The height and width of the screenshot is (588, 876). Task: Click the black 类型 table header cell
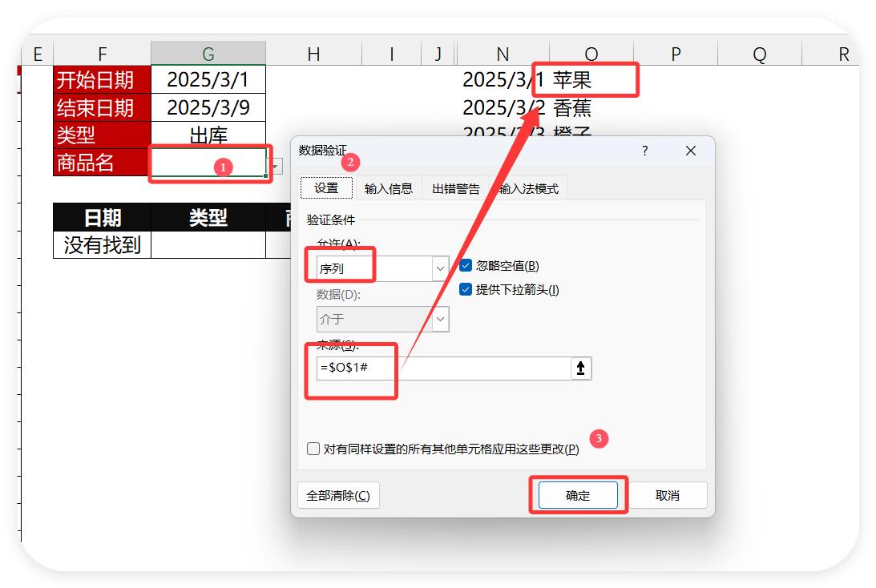click(208, 217)
